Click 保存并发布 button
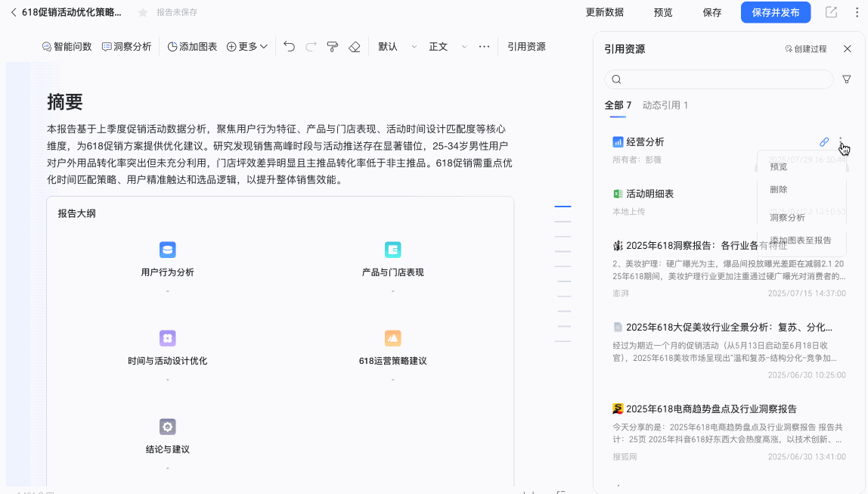 pyautogui.click(x=776, y=12)
